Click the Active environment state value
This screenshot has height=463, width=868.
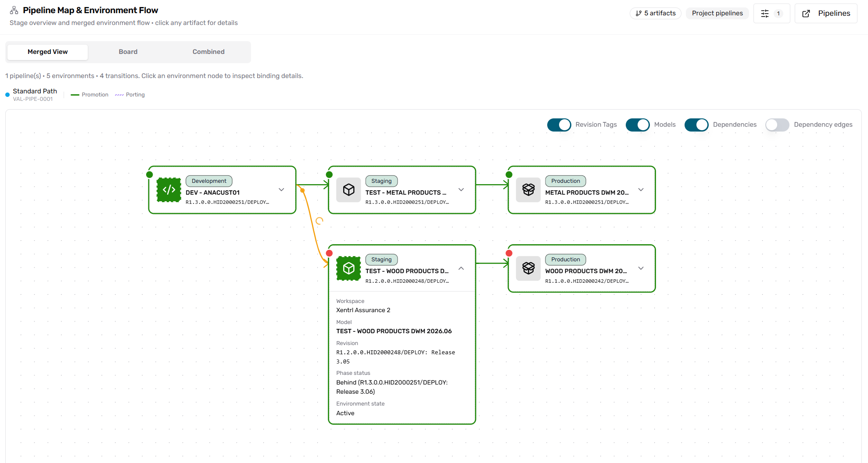345,413
